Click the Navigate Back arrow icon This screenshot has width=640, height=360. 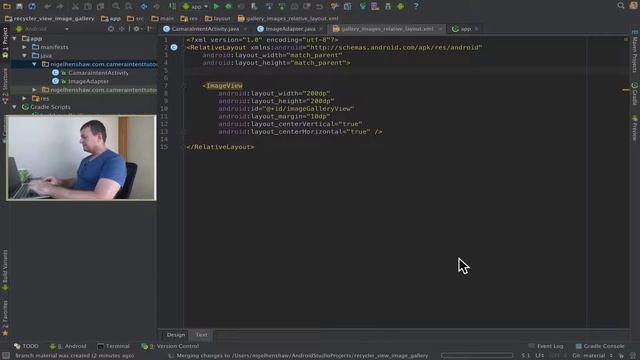pyautogui.click(x=144, y=7)
